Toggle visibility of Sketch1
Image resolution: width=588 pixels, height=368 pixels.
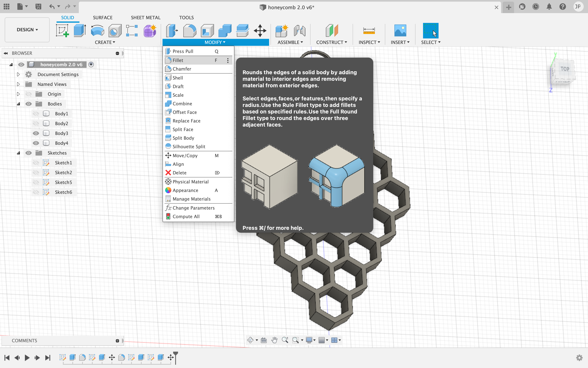click(36, 163)
